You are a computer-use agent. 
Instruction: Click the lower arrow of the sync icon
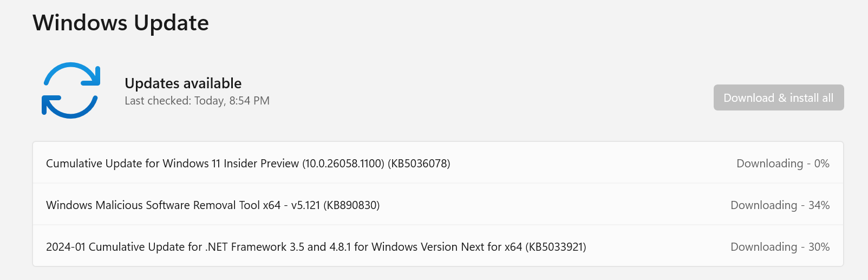[69, 107]
